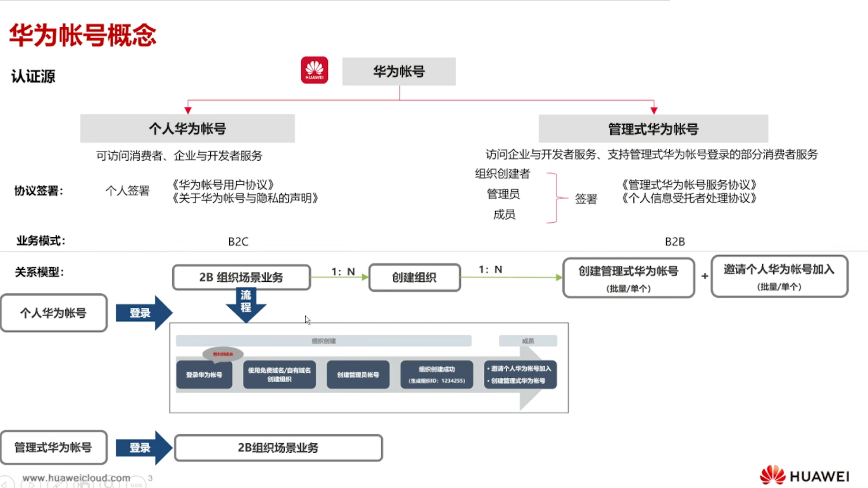Click the 华为帐号 title box at top

399,71
